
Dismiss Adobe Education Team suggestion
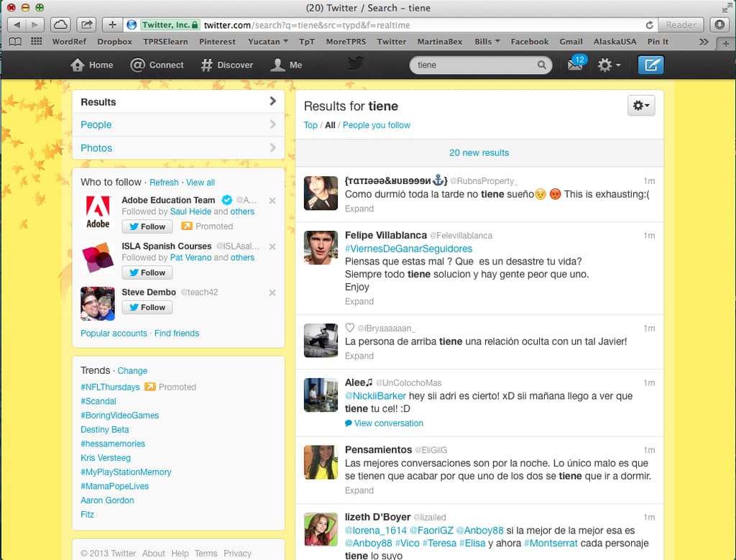click(x=272, y=201)
